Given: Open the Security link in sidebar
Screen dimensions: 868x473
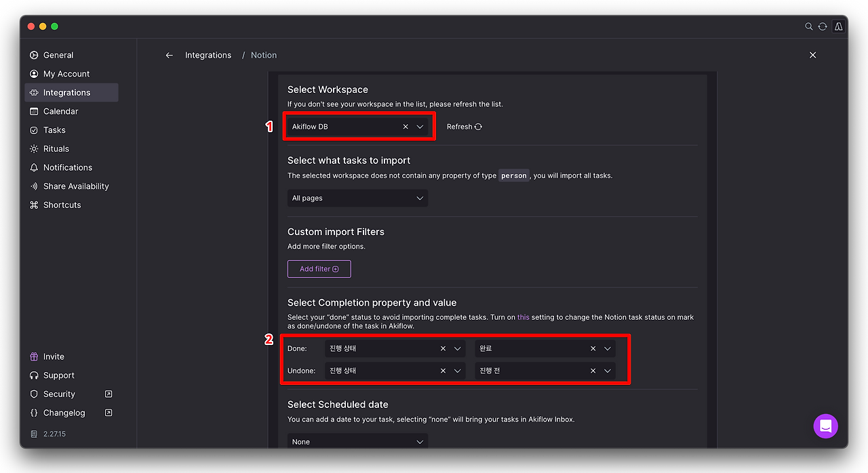Looking at the screenshot, I should [59, 394].
